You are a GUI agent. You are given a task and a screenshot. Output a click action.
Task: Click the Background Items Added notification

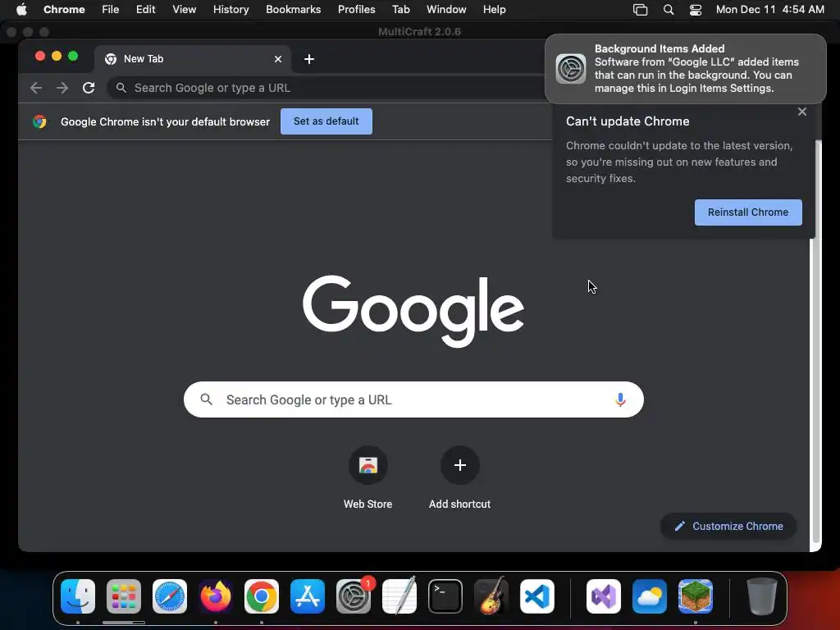pos(686,69)
